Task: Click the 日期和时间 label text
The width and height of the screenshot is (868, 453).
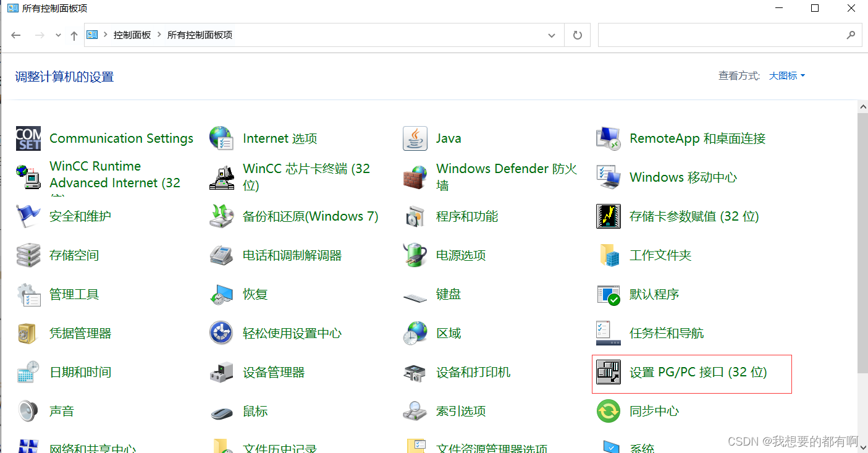Action: [x=80, y=372]
